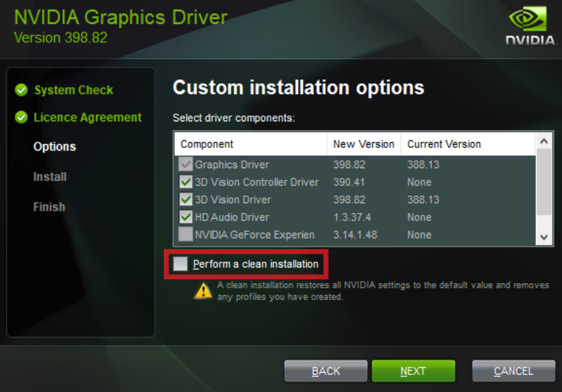
Task: Click the HD Audio Driver label
Action: tap(232, 217)
